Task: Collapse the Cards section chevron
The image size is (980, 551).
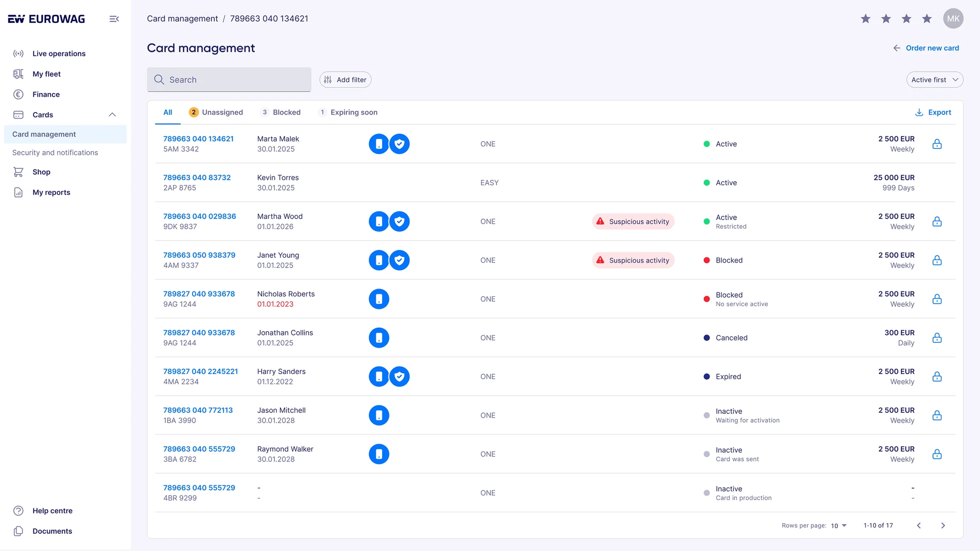Action: [112, 115]
